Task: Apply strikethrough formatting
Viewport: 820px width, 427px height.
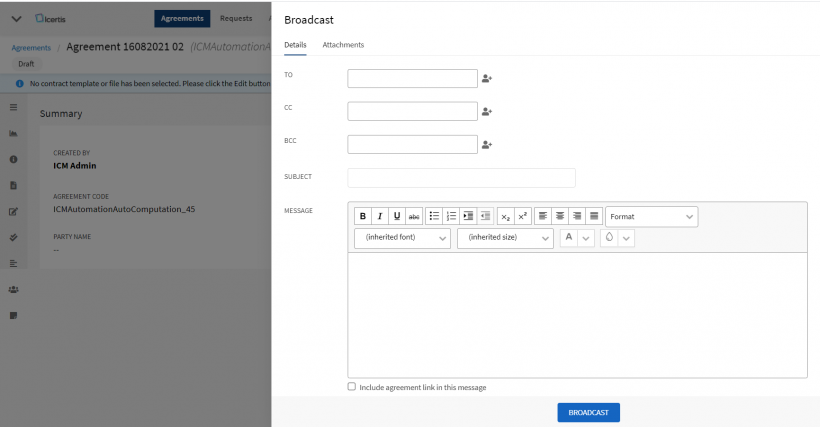Action: tap(414, 216)
